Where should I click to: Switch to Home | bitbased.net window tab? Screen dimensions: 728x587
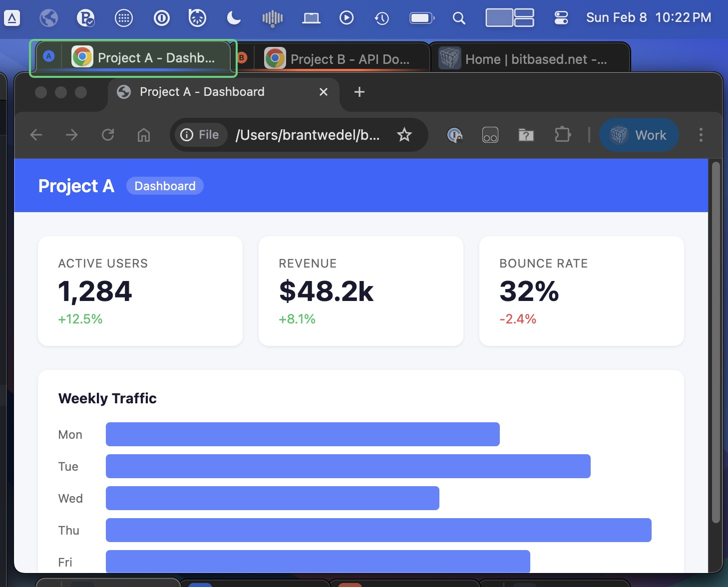(x=529, y=59)
